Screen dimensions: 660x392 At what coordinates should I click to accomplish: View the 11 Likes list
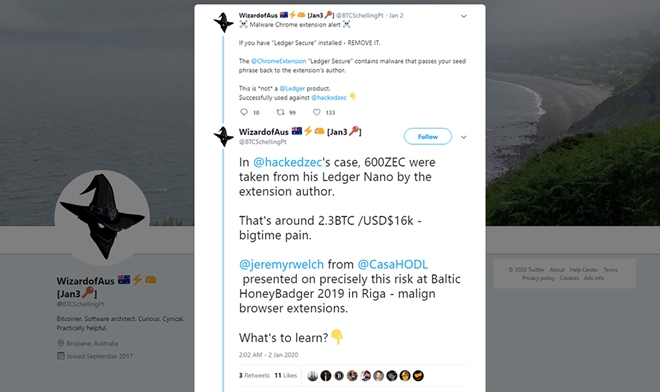coord(286,375)
